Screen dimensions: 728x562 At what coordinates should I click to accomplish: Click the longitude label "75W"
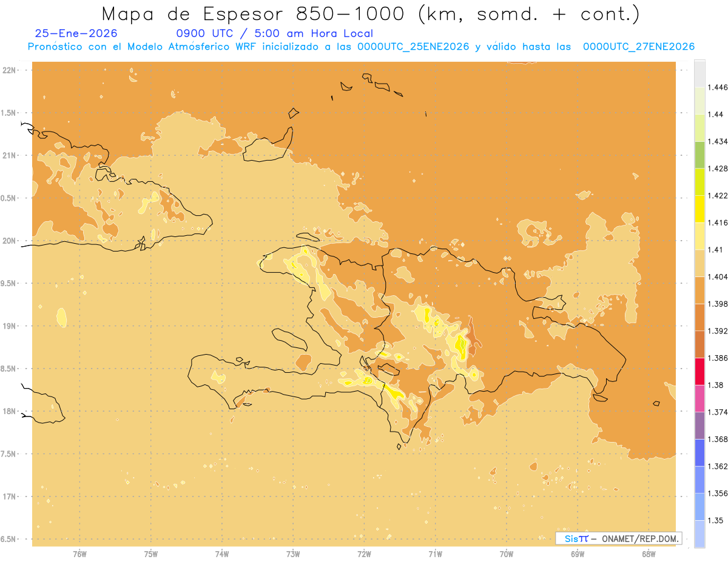click(x=151, y=554)
